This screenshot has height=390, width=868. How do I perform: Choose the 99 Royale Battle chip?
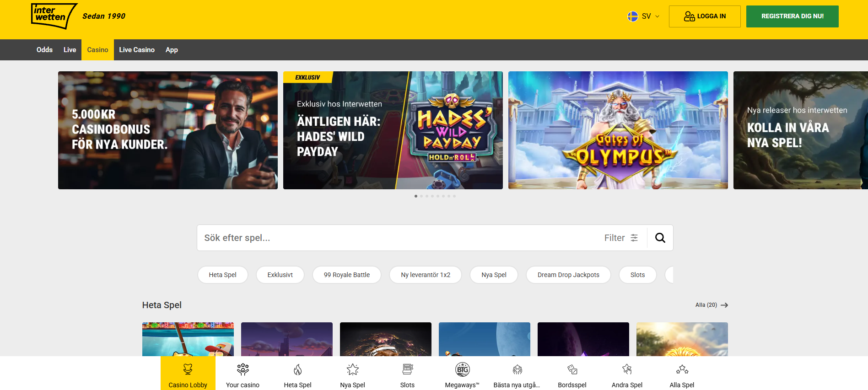[x=347, y=275]
